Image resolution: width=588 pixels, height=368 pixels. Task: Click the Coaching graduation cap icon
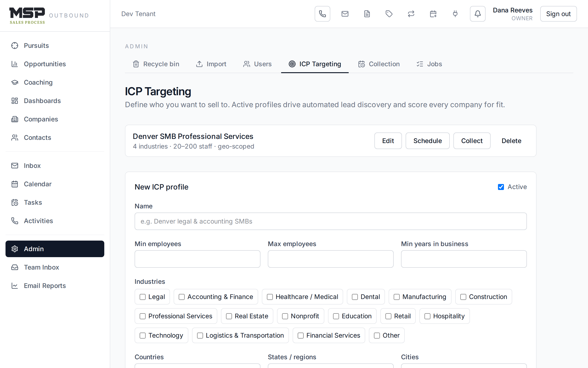pos(15,82)
